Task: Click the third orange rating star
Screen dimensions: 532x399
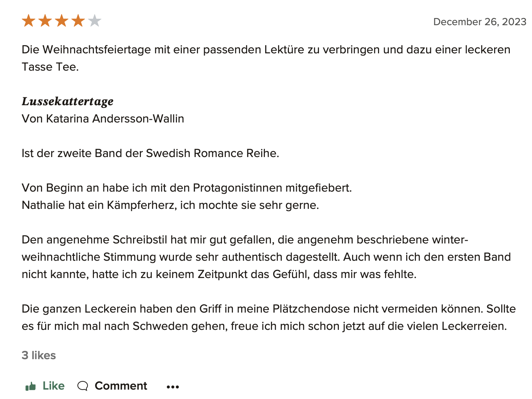Action: pos(62,21)
